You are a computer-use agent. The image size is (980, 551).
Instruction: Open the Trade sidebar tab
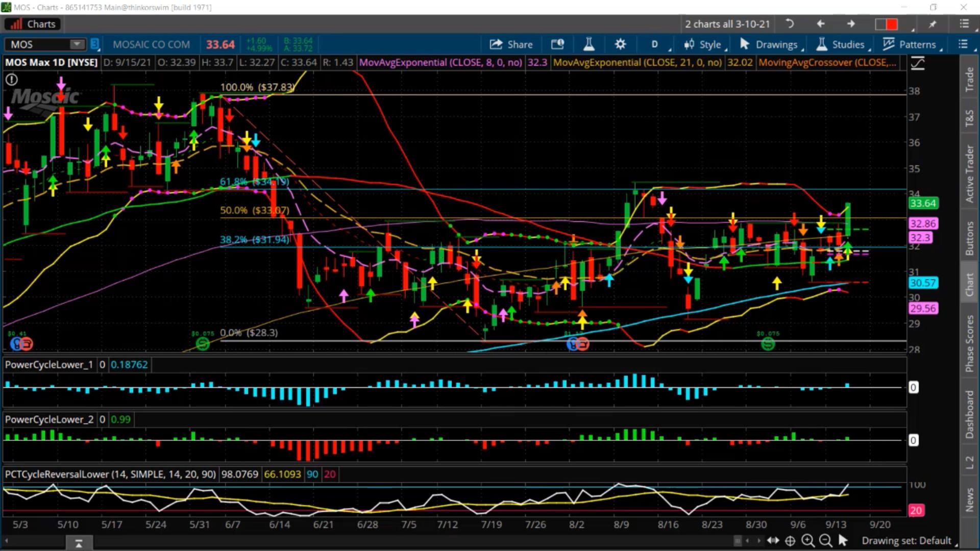point(969,79)
